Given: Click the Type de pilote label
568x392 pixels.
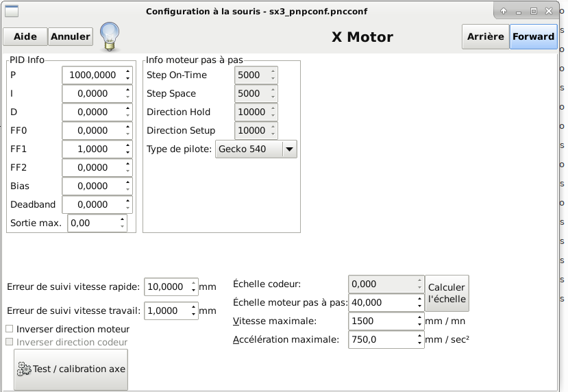Looking at the screenshot, I should point(179,149).
